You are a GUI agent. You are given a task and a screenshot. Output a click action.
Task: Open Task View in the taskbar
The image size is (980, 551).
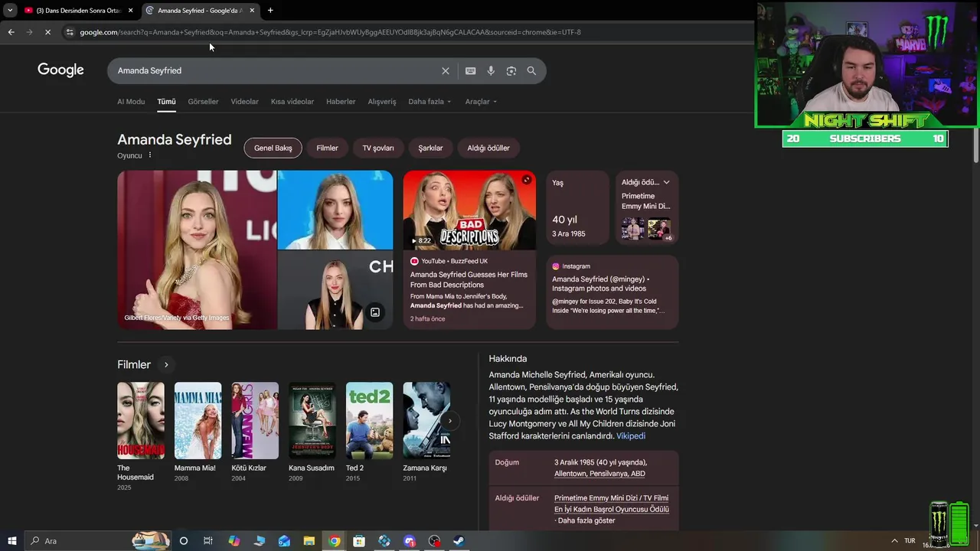point(208,541)
